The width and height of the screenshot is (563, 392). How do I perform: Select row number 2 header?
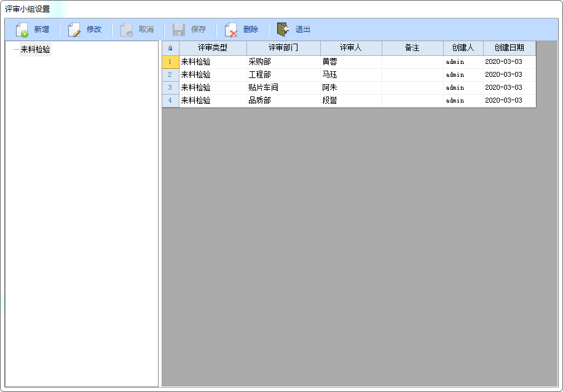[170, 75]
